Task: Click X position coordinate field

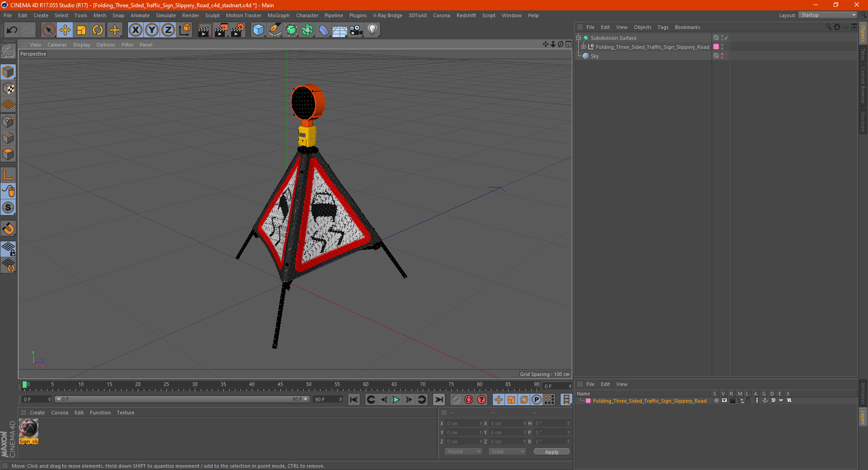Action: [462, 423]
